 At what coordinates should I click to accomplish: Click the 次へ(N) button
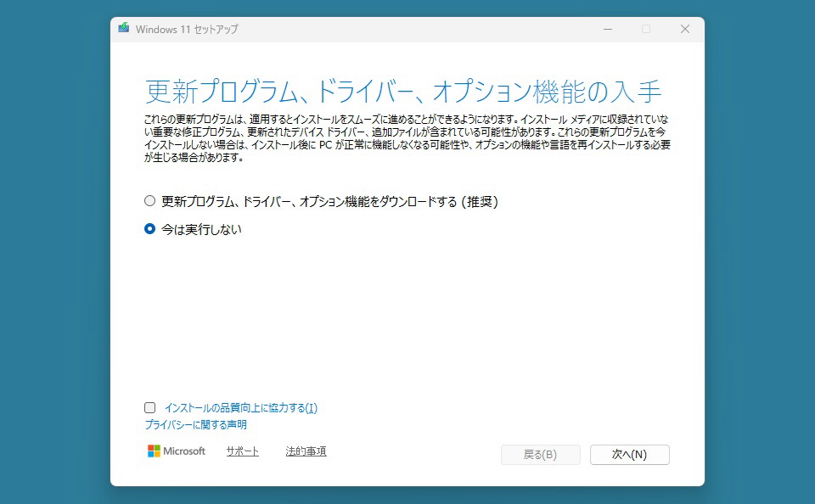tap(629, 455)
